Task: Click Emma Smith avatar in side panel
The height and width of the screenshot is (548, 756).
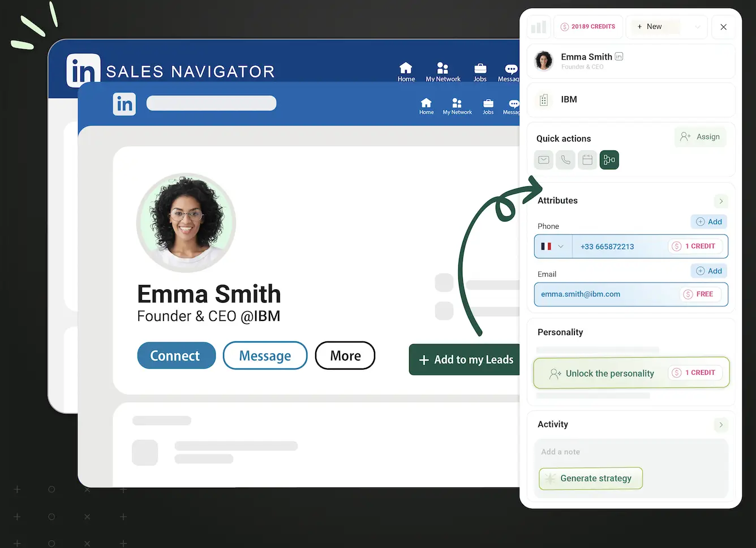Action: coord(544,61)
